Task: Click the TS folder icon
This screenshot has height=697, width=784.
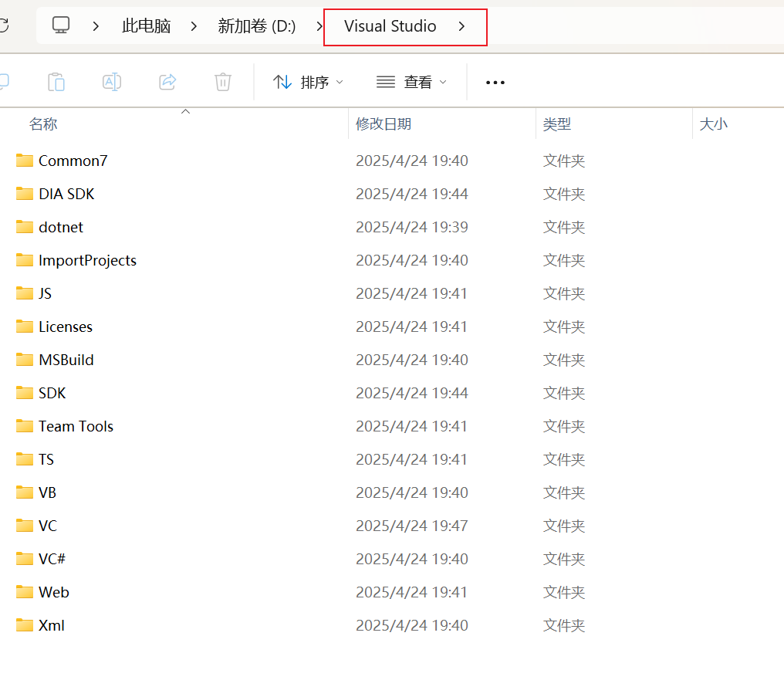Action: pyautogui.click(x=25, y=459)
